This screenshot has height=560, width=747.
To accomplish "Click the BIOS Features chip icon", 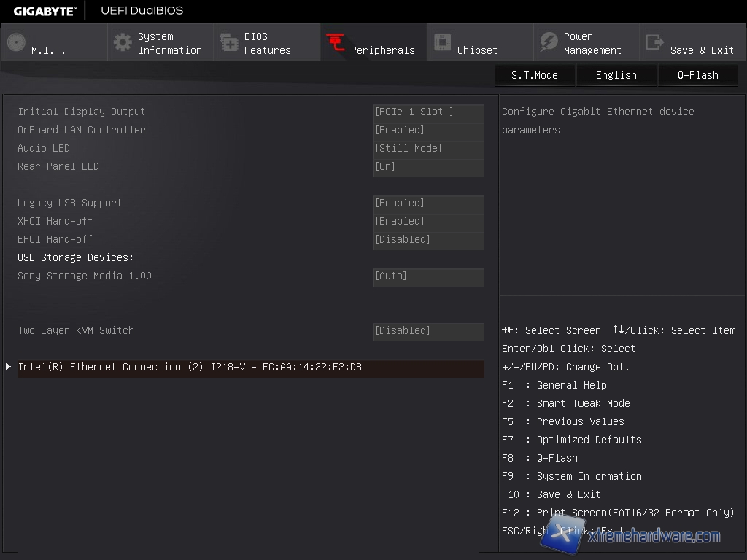I will point(229,43).
